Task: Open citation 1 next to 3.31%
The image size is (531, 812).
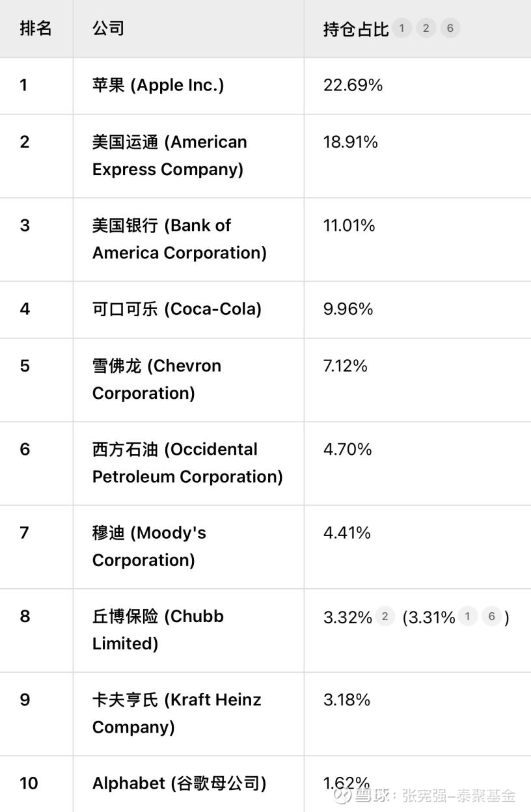Action: point(467,616)
